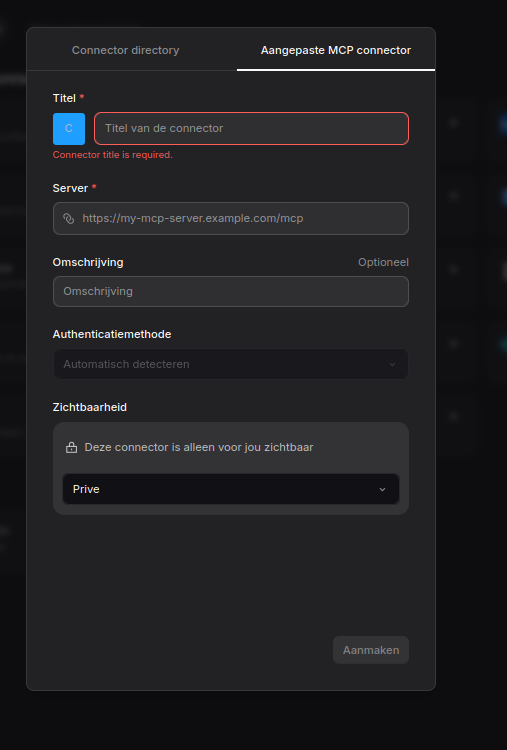Screen dimensions: 507x750
Task: Click the blue C connector avatar icon
Action: pos(69,129)
